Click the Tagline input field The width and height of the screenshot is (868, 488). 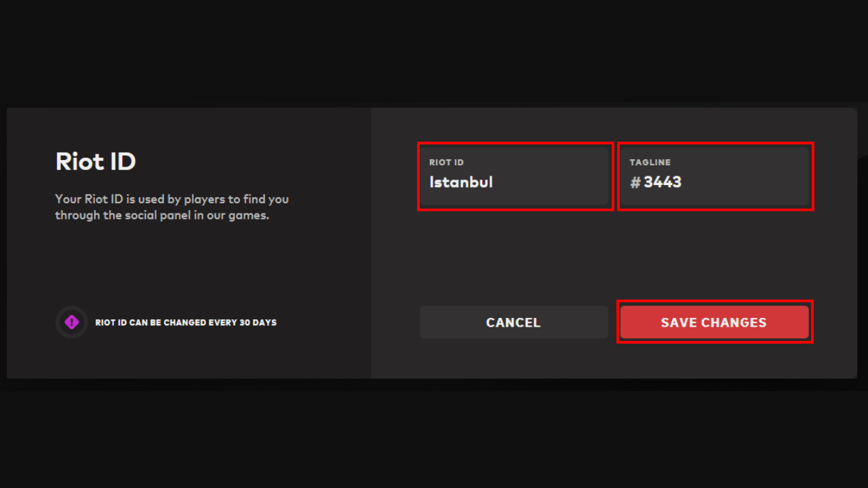click(x=715, y=176)
